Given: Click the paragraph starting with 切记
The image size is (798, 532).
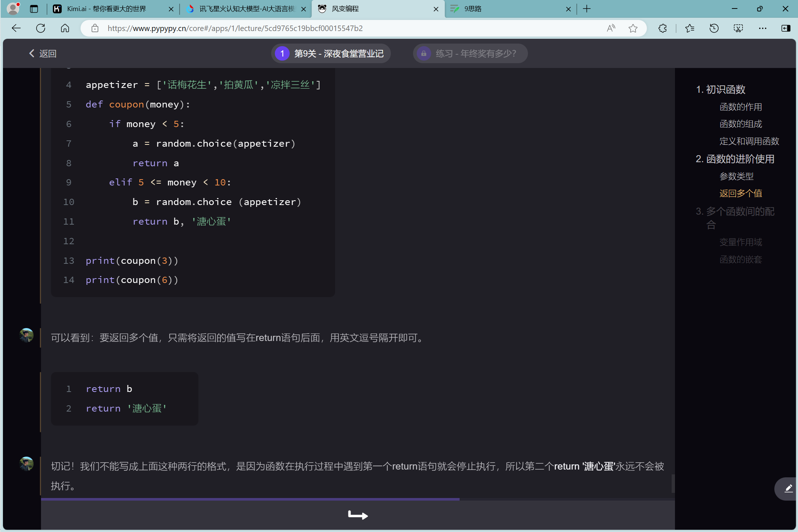Looking at the screenshot, I should pyautogui.click(x=358, y=476).
